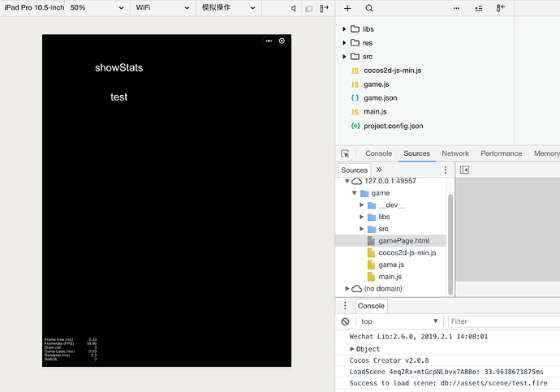This screenshot has width=560, height=392.
Task: Click the Framerate (FPS) stats row
Action: (71, 343)
